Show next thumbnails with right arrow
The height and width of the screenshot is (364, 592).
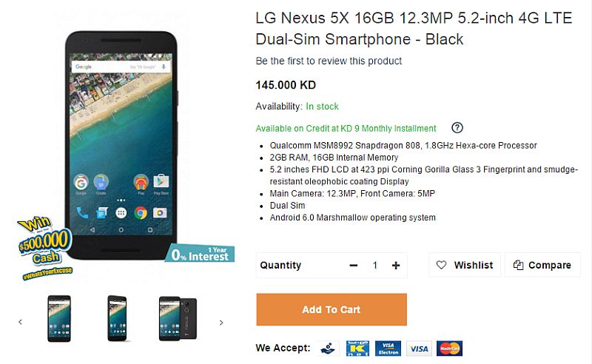click(221, 323)
